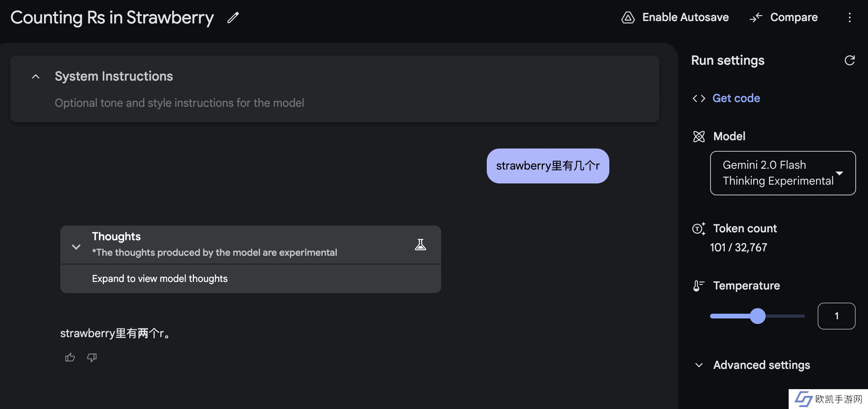Viewport: 868px width, 409px height.
Task: Click the Compare arrows icon
Action: (x=756, y=17)
